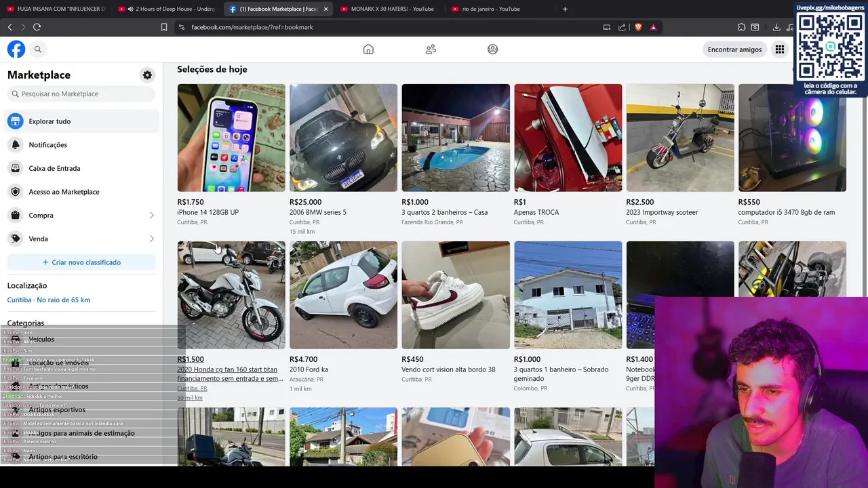
Task: Open the Facebook search magnifier
Action: [x=38, y=49]
